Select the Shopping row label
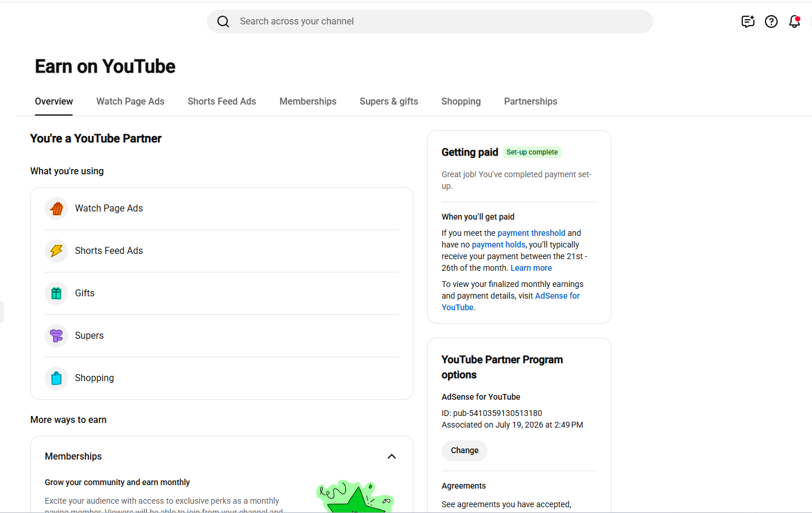812x513 pixels. [x=95, y=378]
